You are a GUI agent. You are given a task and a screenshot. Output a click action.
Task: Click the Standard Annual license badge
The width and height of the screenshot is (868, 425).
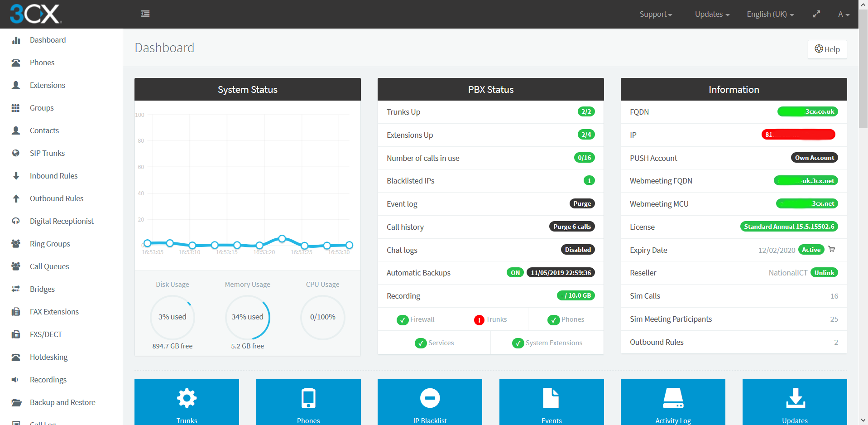click(x=789, y=227)
